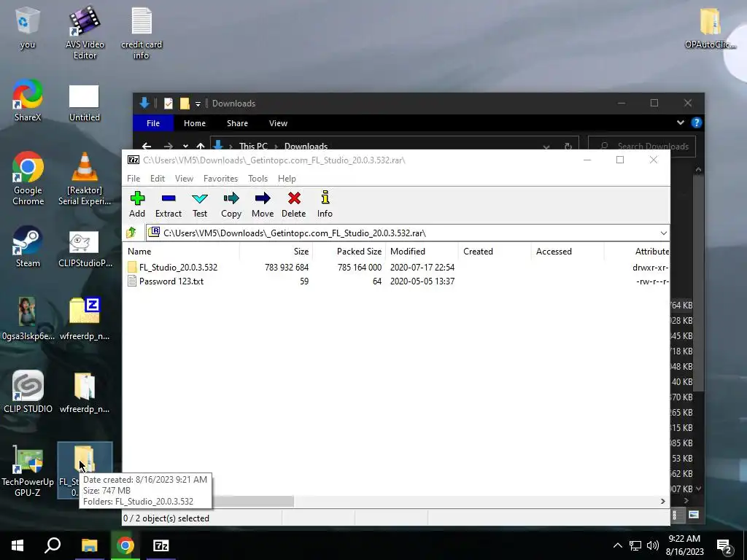Open the Info tool in 7-Zip
This screenshot has height=560, width=747.
(325, 204)
